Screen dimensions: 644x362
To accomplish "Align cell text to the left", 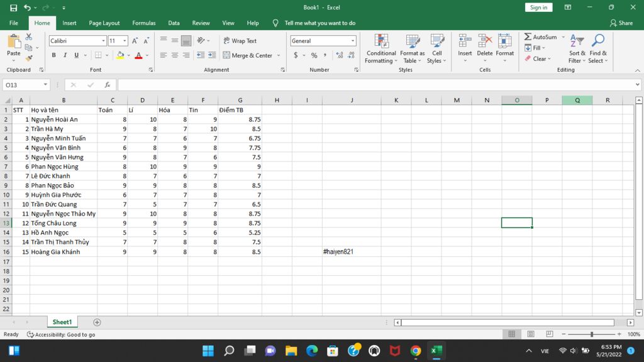I will tap(164, 55).
